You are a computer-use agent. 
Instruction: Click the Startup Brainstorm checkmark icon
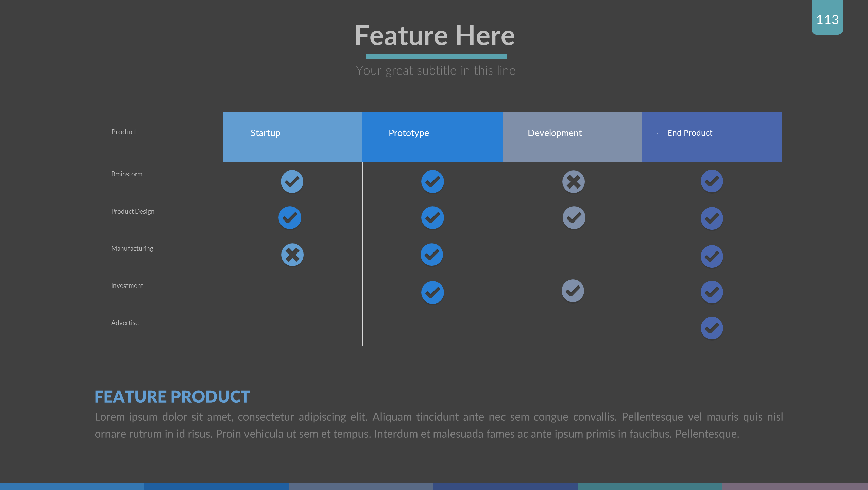click(292, 181)
